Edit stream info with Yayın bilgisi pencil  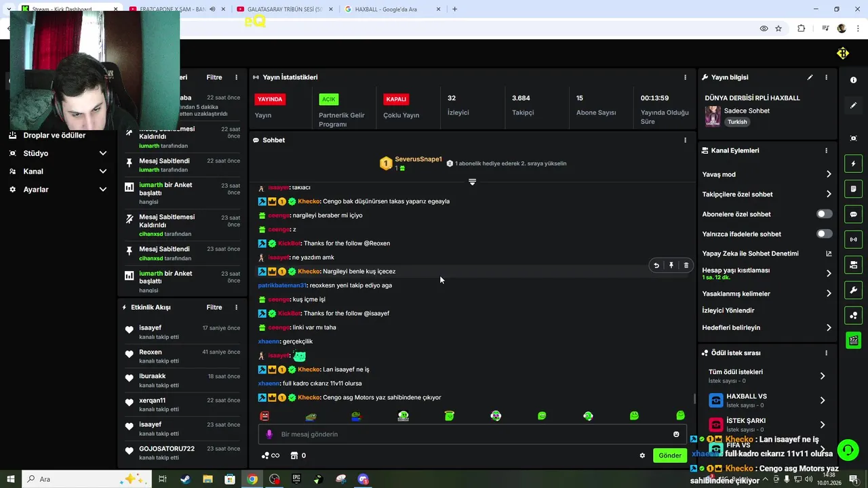[810, 77]
